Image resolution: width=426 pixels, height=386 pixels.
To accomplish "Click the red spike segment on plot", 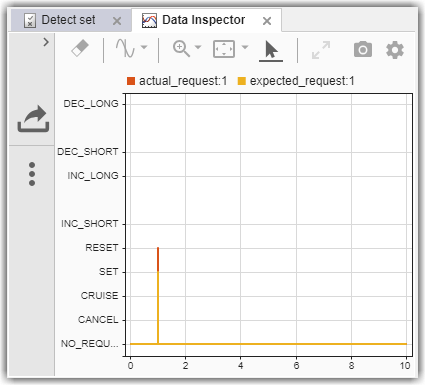I will coord(158,259).
